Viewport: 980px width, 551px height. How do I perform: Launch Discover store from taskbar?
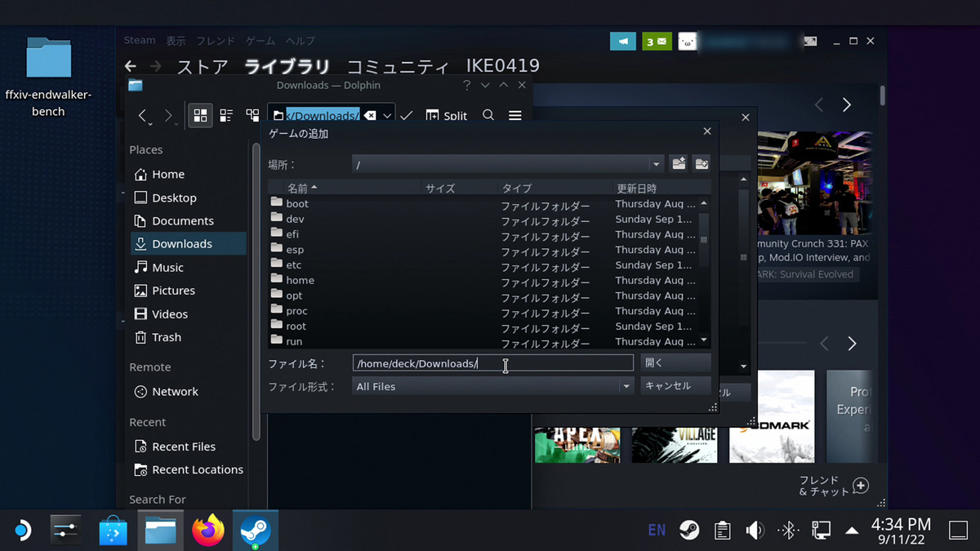click(x=114, y=531)
